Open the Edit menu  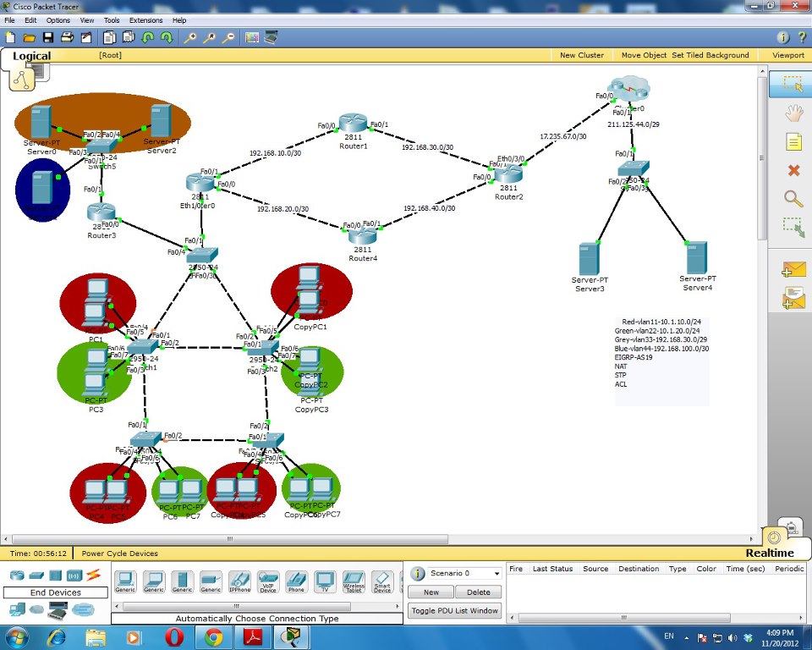(30, 20)
